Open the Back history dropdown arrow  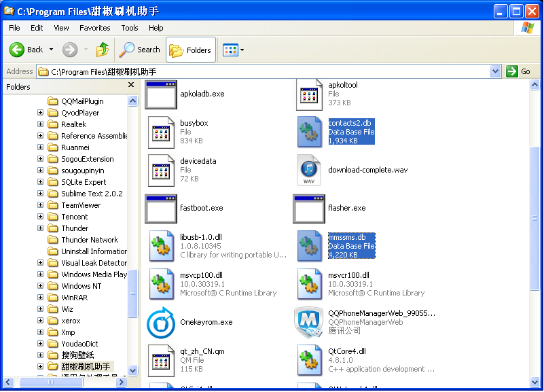pos(52,50)
